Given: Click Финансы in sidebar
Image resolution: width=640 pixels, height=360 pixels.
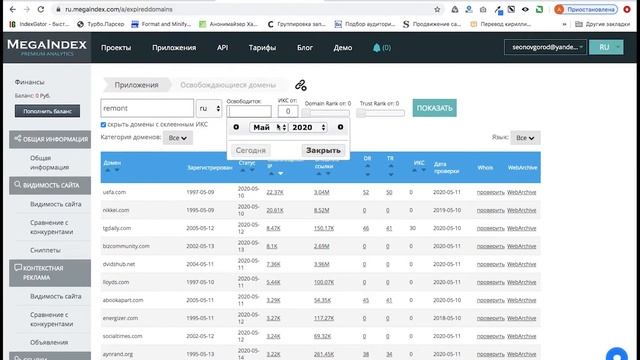Looking at the screenshot, I should (x=29, y=82).
